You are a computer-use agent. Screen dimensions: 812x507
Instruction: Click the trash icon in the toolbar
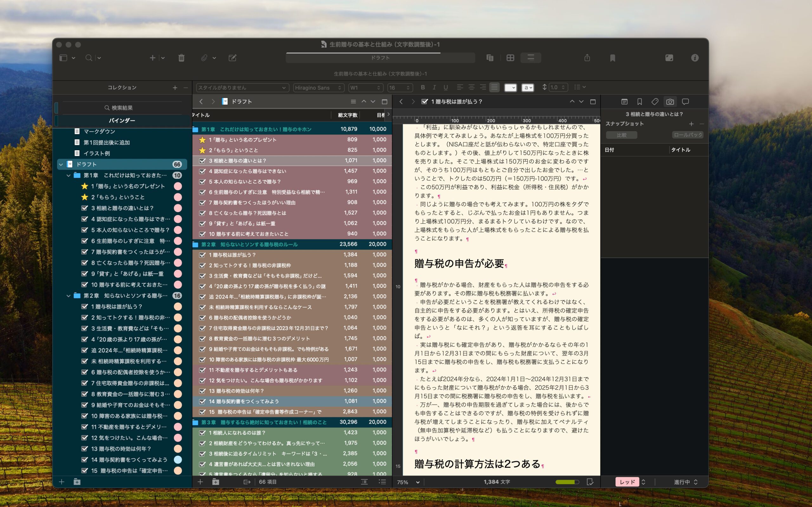pyautogui.click(x=181, y=58)
